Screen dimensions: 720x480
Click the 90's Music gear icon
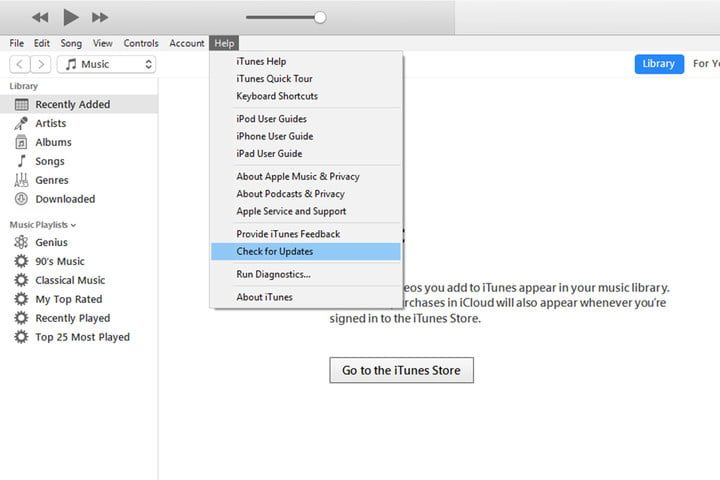click(21, 261)
